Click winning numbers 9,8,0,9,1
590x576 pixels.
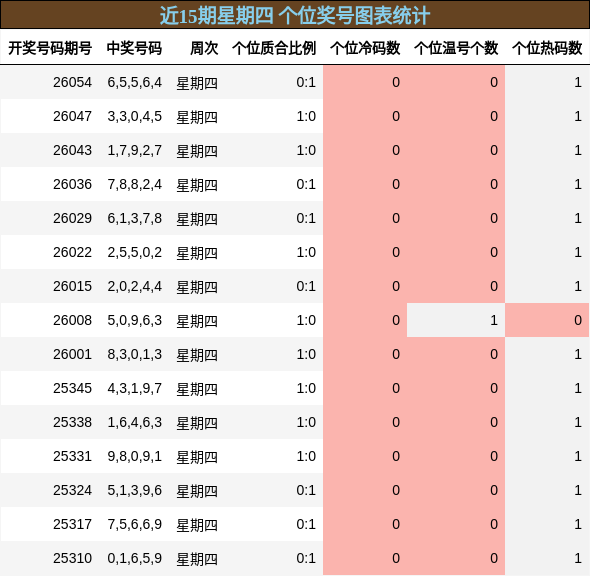[x=135, y=456]
